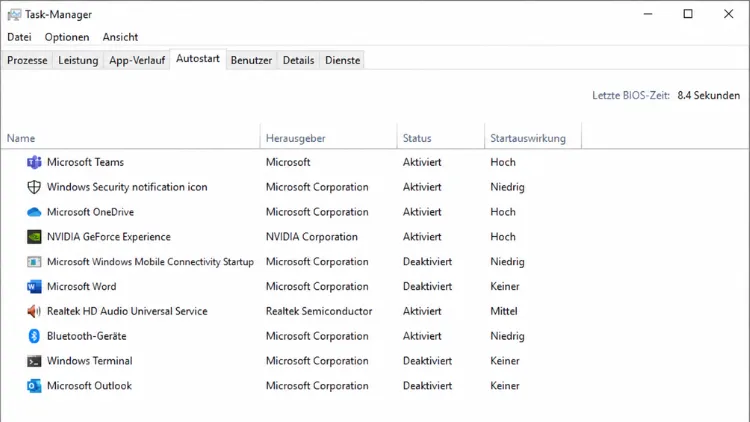
Task: Click the Realtek audio speaker icon
Action: [x=34, y=311]
